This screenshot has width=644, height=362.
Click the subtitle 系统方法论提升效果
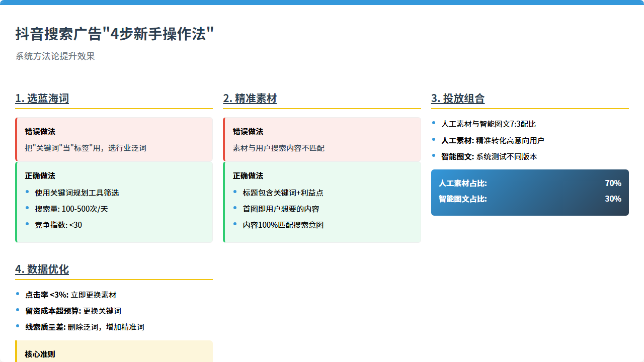click(55, 56)
